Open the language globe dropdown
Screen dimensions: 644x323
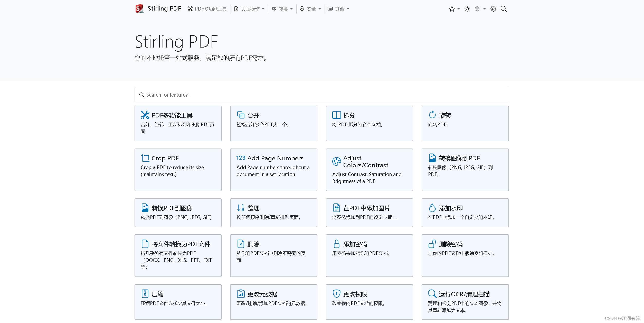tap(480, 9)
